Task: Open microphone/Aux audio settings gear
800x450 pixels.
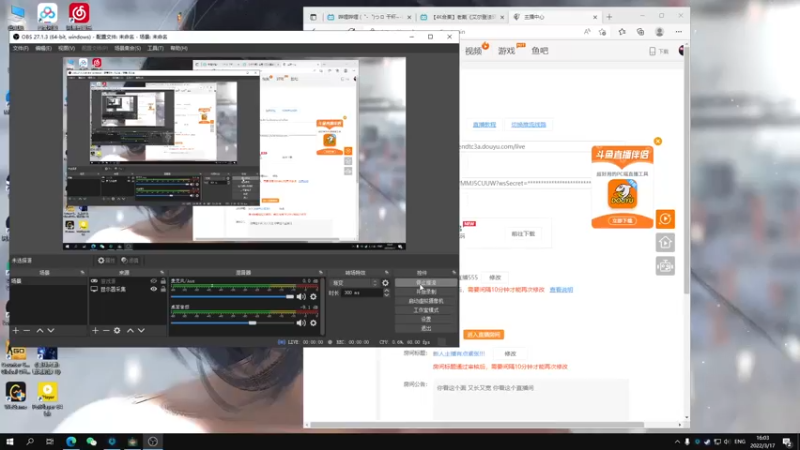Action: [313, 296]
